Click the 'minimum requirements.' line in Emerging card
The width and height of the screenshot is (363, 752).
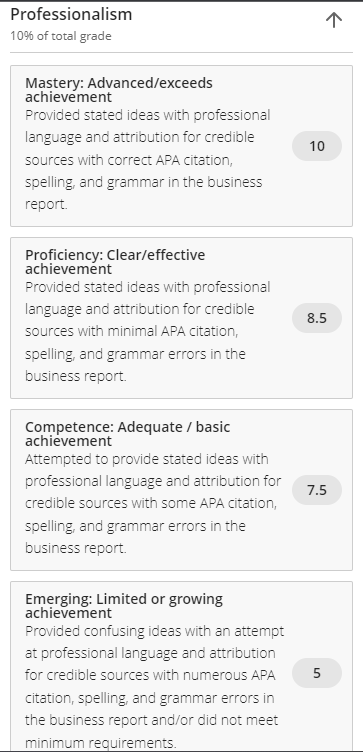[101, 743]
